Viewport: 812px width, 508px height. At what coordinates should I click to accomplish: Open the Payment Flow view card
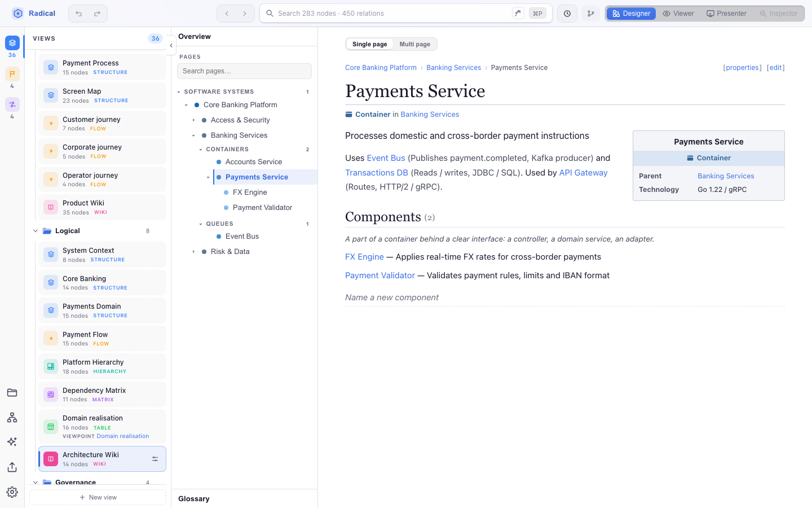[x=102, y=339]
